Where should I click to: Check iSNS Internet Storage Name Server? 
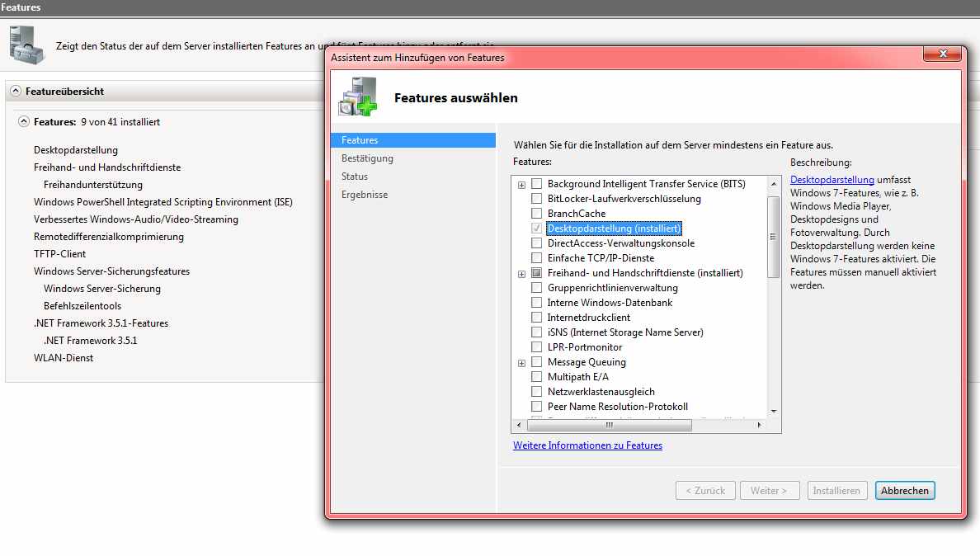coord(536,332)
